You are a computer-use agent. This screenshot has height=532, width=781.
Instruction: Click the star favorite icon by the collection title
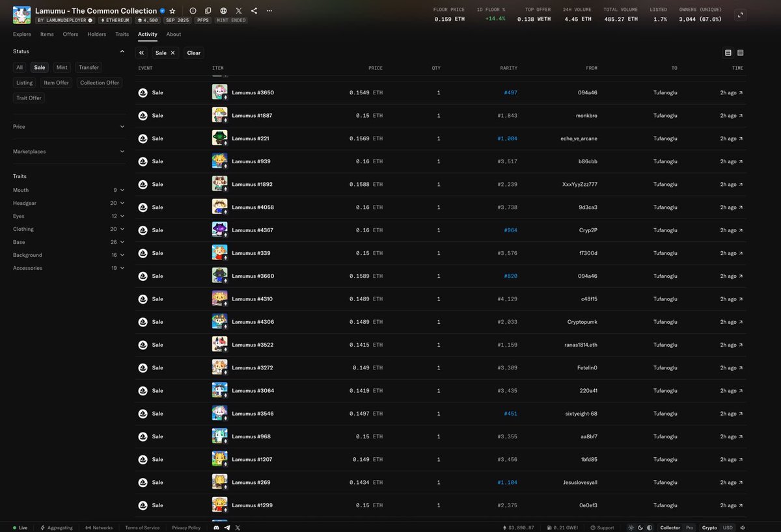click(172, 11)
